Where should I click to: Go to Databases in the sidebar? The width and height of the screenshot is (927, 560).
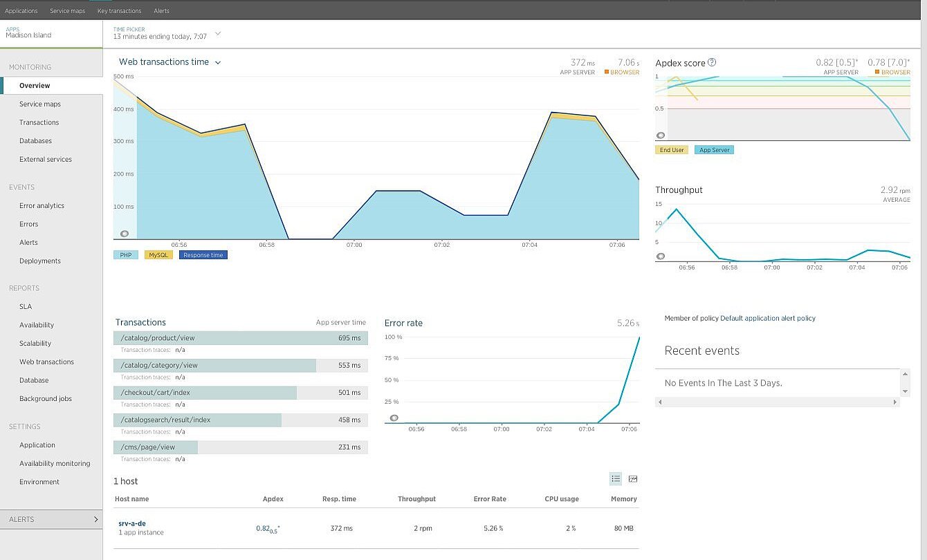point(35,141)
